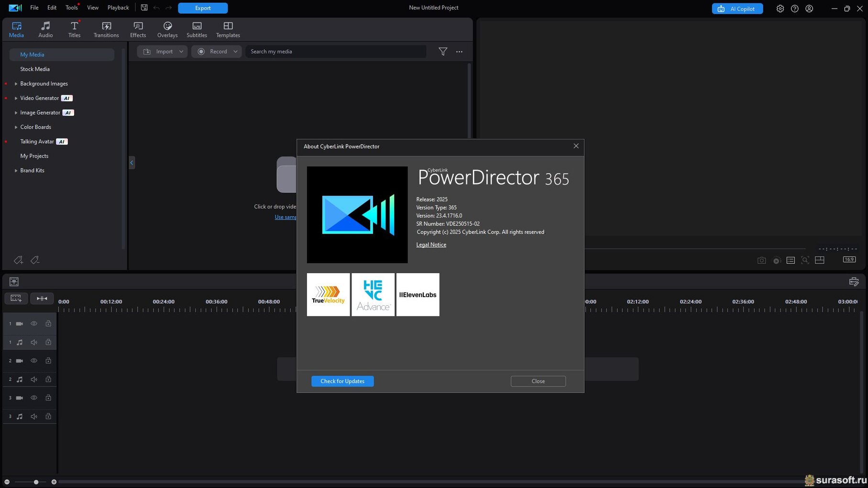Open the Tools menu
Image resolution: width=868 pixels, height=488 pixels.
[x=72, y=8]
